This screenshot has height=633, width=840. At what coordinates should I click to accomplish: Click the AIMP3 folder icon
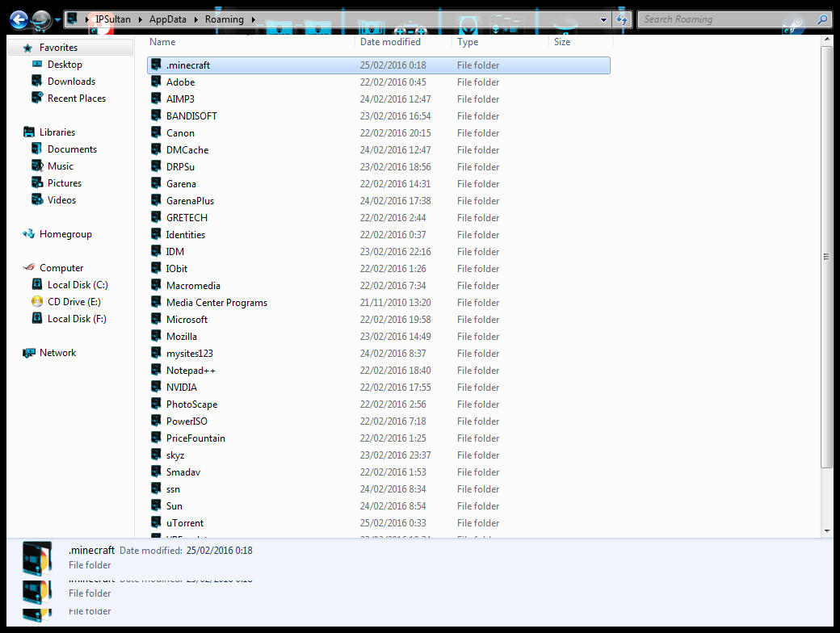(x=156, y=99)
